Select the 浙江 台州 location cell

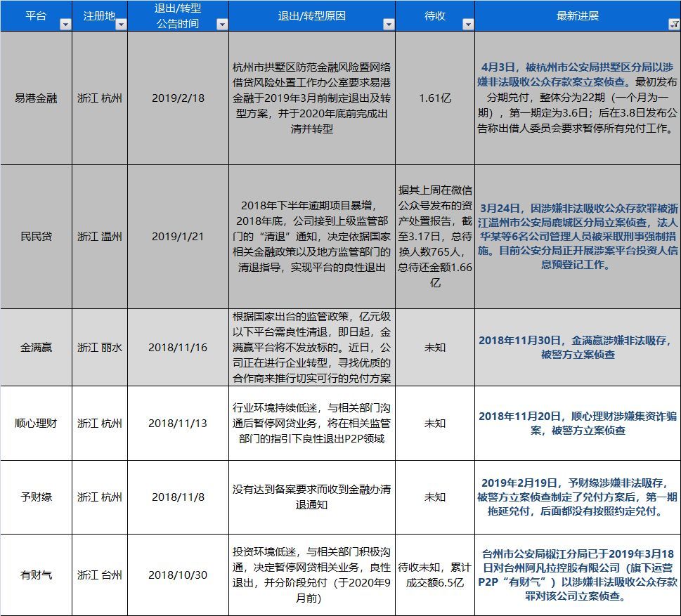pyautogui.click(x=100, y=575)
